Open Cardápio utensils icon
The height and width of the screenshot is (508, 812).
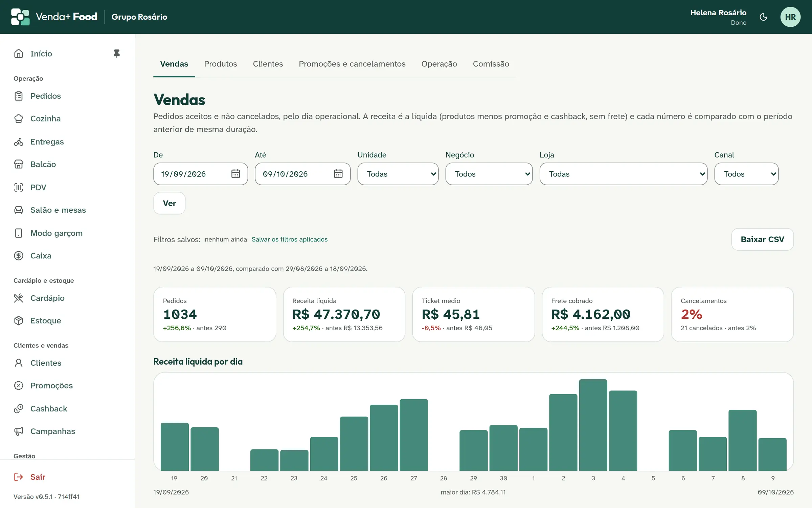[x=19, y=298]
